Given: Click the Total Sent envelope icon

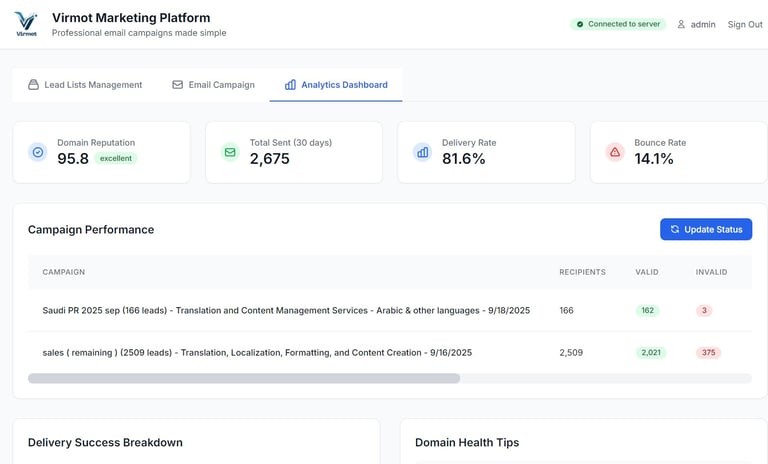Looking at the screenshot, I should 230,152.
